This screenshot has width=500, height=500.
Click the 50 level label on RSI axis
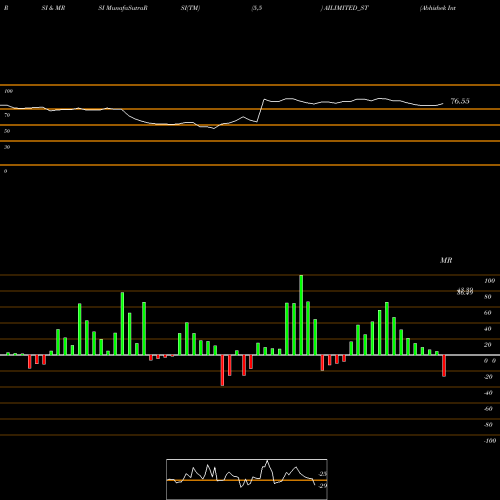tap(7, 131)
